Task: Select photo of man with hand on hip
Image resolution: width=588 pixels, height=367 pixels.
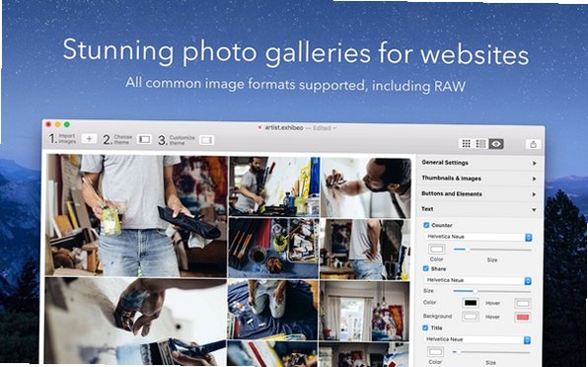Action: pyautogui.click(x=364, y=250)
